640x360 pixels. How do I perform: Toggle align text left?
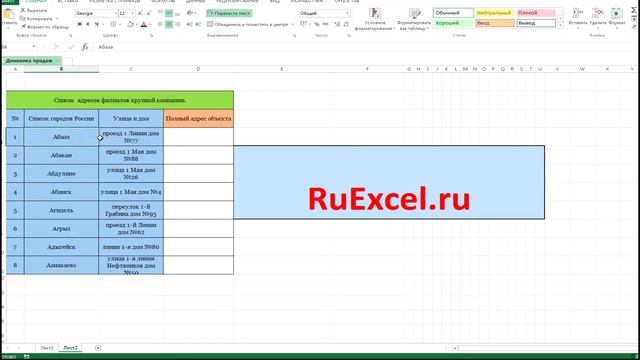pos(160,24)
